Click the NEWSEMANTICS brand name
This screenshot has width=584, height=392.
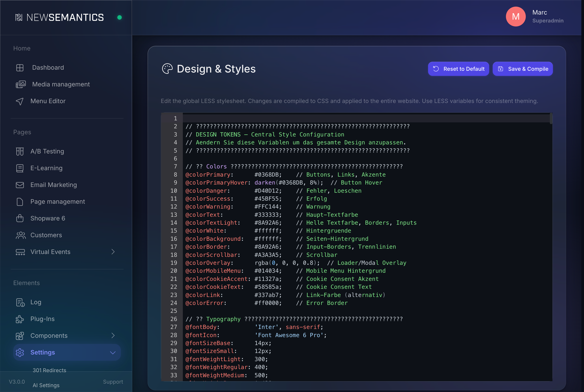65,17
